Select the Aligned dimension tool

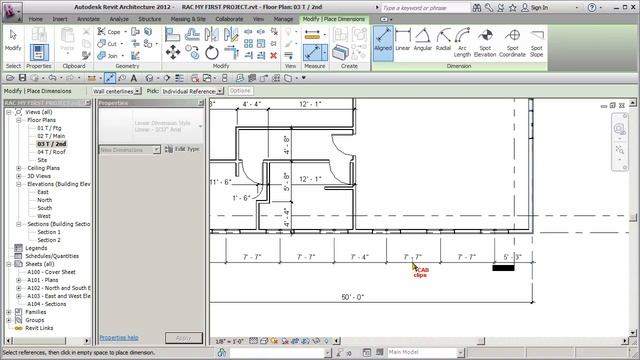click(x=383, y=43)
